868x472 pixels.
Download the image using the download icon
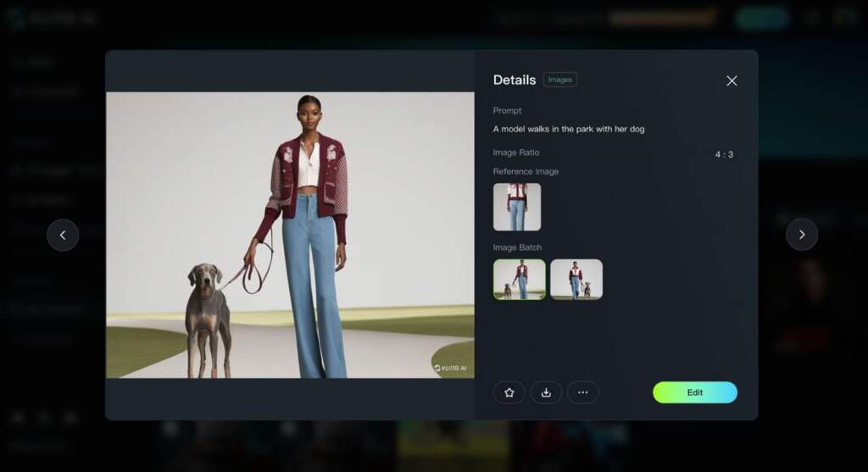(x=546, y=392)
